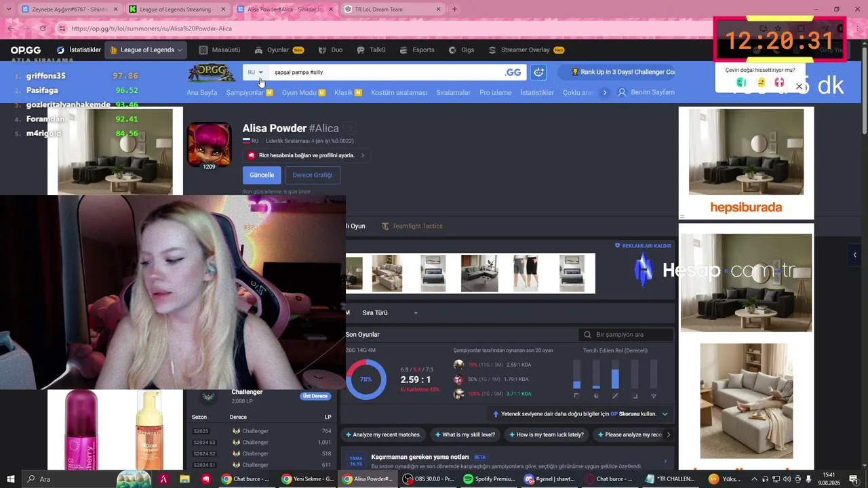The image size is (868, 488).
Task: Switch to the TR LoL Dream Team tab
Action: click(393, 9)
